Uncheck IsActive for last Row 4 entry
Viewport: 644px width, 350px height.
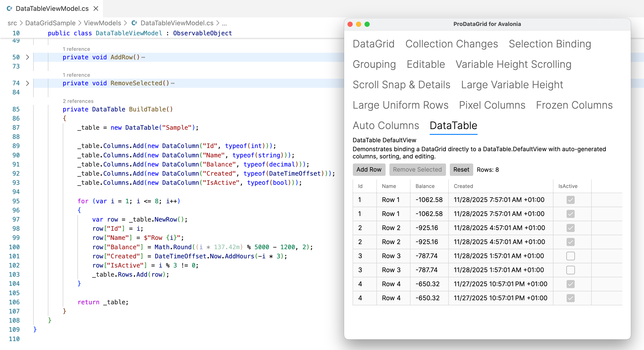[x=570, y=298]
